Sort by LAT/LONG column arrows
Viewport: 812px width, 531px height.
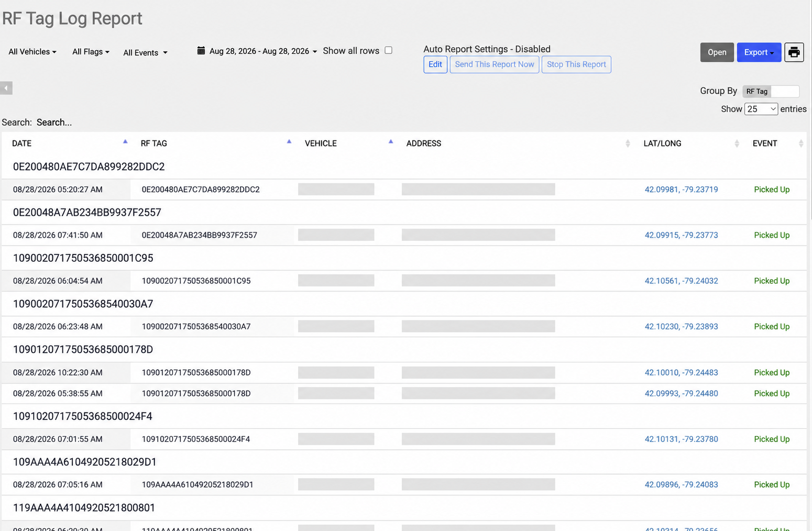[737, 143]
